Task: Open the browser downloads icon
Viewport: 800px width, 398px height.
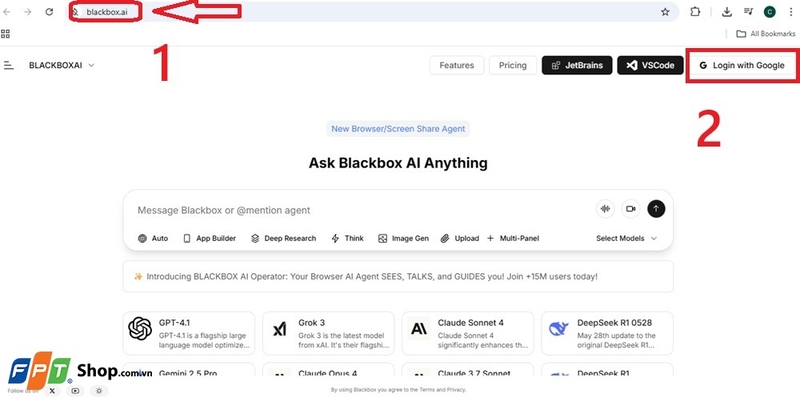Action: tap(728, 12)
